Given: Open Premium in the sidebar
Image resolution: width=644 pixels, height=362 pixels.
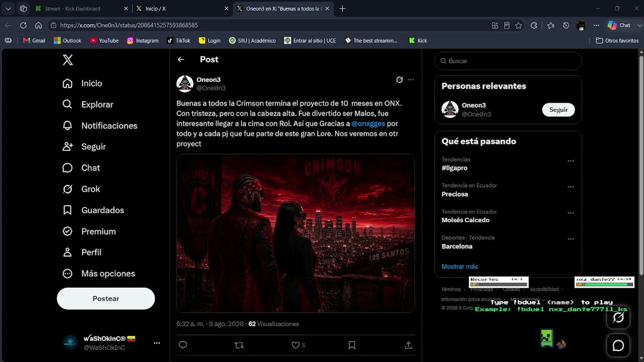Looking at the screenshot, I should click(89, 231).
